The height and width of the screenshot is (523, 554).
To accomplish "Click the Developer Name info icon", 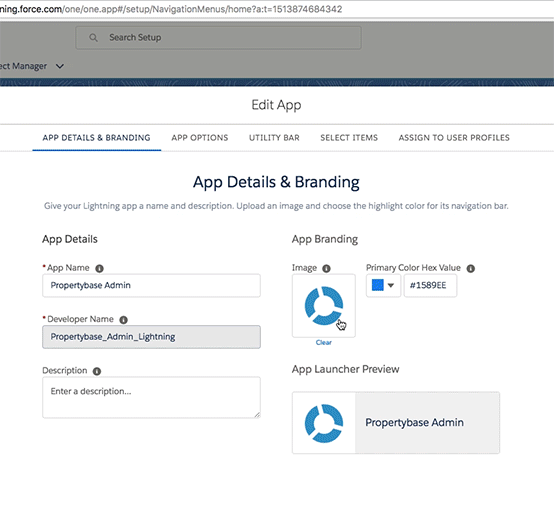I will point(123,320).
